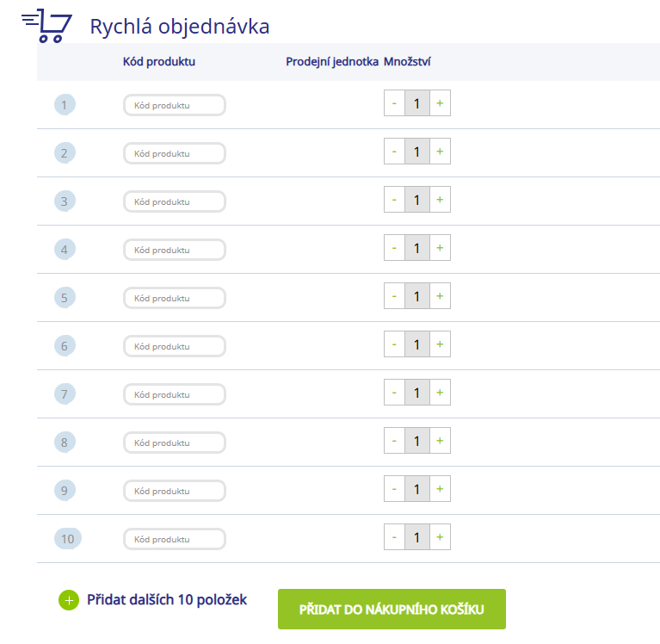Decrease quantity in row 10
This screenshot has height=644, width=660.
tap(394, 537)
